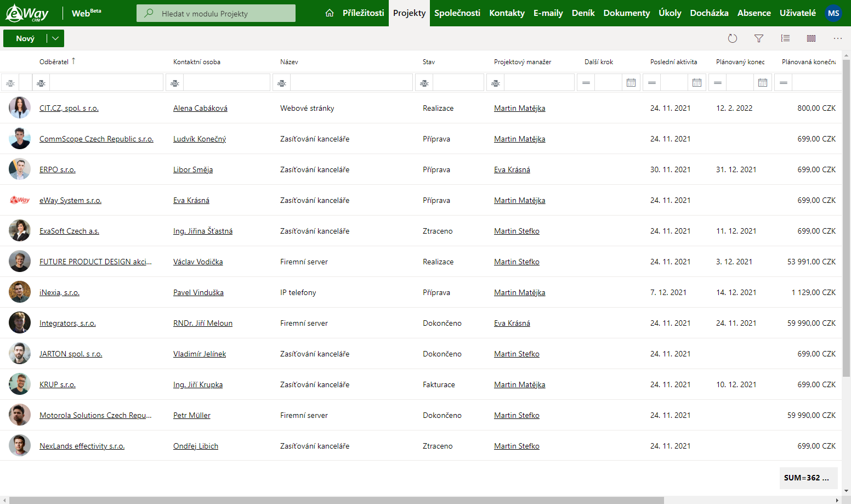Click the KRUP s.r.o. row avatar

point(20,384)
